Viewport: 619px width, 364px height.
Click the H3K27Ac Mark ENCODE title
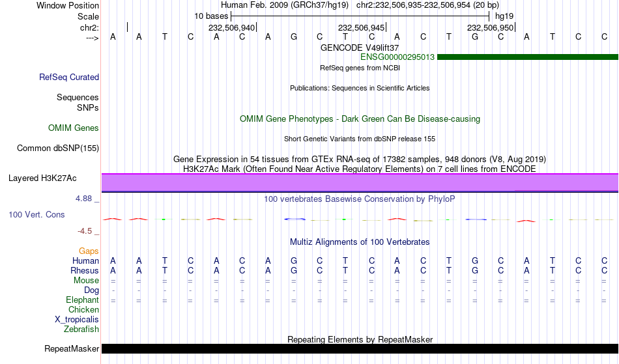360,169
